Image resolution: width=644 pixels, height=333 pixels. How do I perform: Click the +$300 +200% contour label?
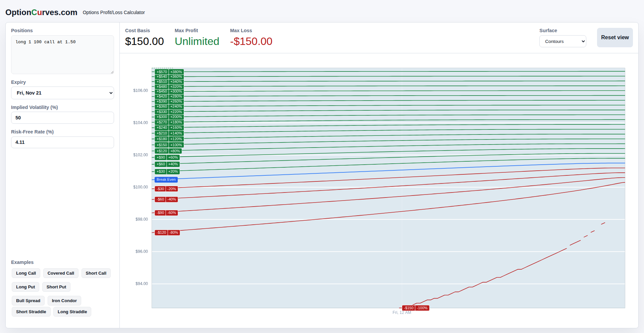169,117
